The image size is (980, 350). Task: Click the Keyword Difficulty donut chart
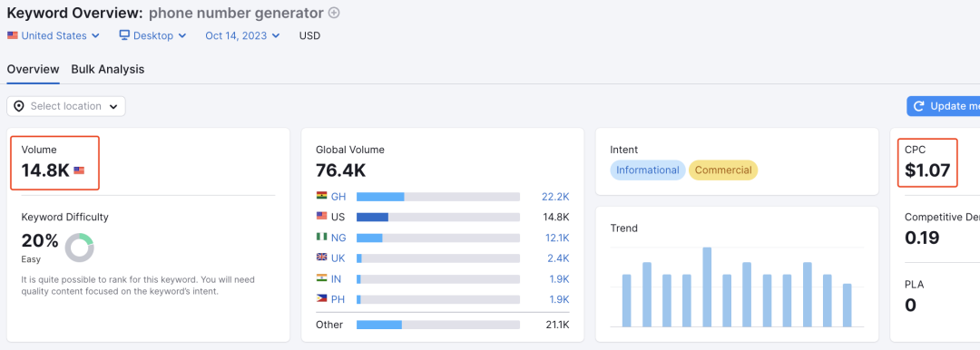(79, 248)
